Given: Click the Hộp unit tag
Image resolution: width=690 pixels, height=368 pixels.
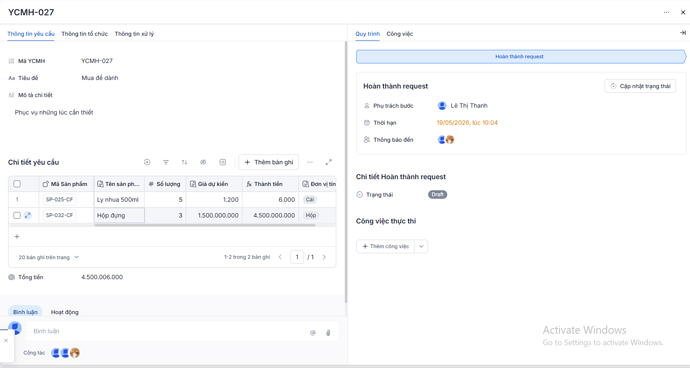Looking at the screenshot, I should click(x=311, y=216).
